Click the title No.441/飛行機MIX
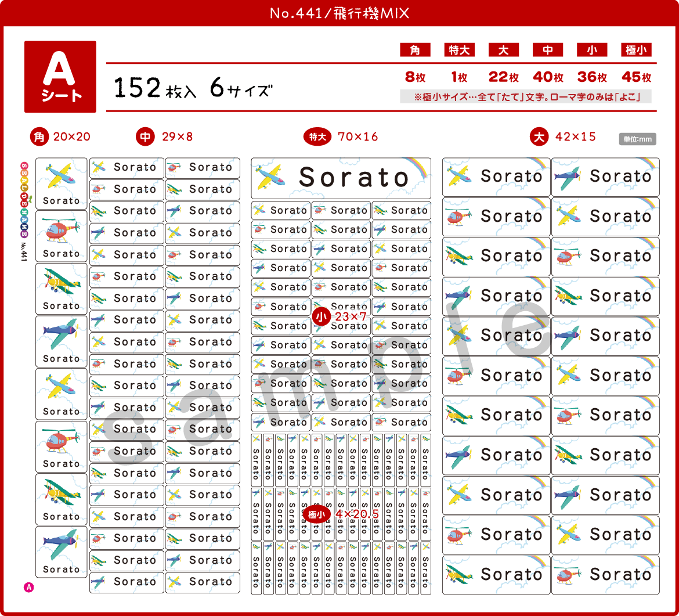Viewport: 679px width, 616px height. click(x=339, y=13)
